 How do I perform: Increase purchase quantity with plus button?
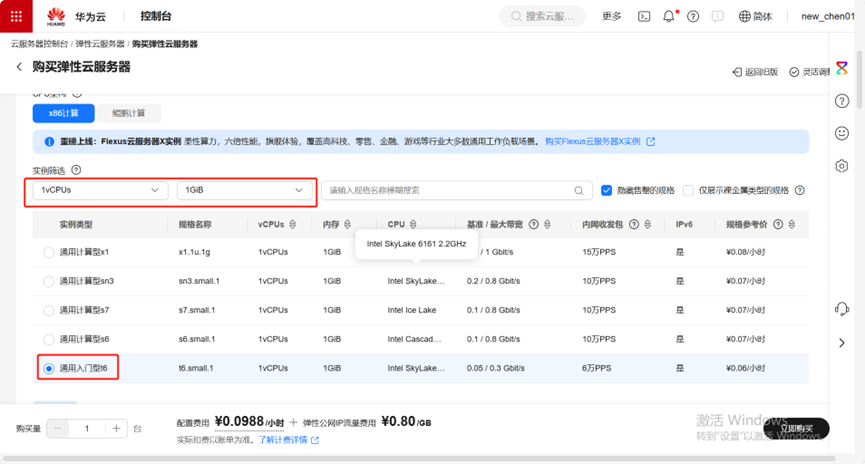(x=116, y=429)
